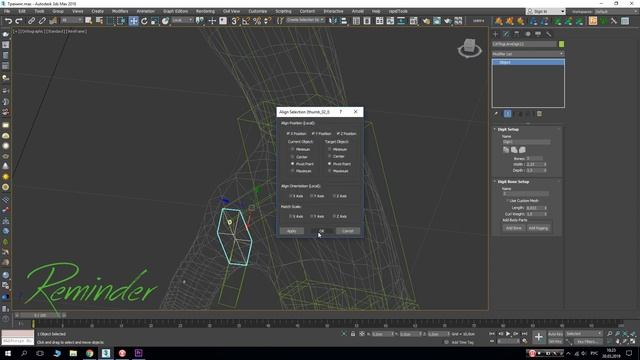This screenshot has width=640, height=360.
Task: Toggle the 3D Snaps icon
Action: tap(235, 21)
